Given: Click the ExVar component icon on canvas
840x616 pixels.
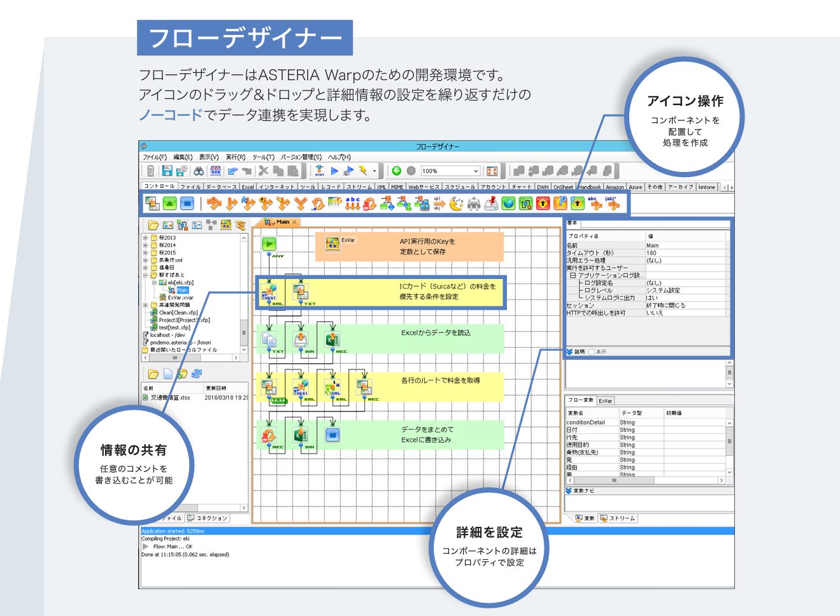Looking at the screenshot, I should pos(332,243).
